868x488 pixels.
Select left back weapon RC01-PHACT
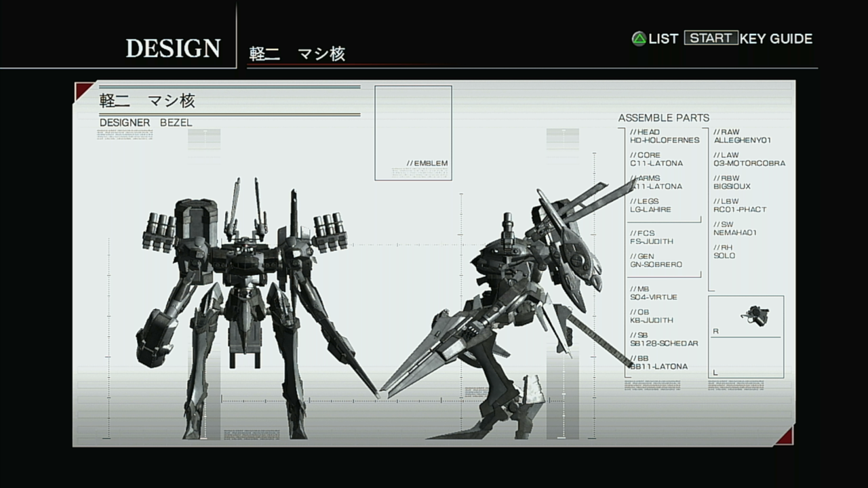740,209
